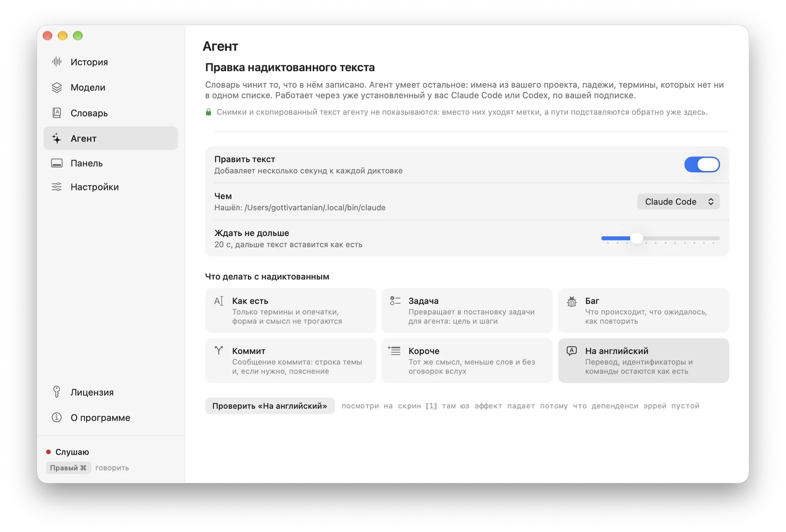The image size is (786, 532).
Task: Select the Как есть mode card
Action: tap(291, 311)
